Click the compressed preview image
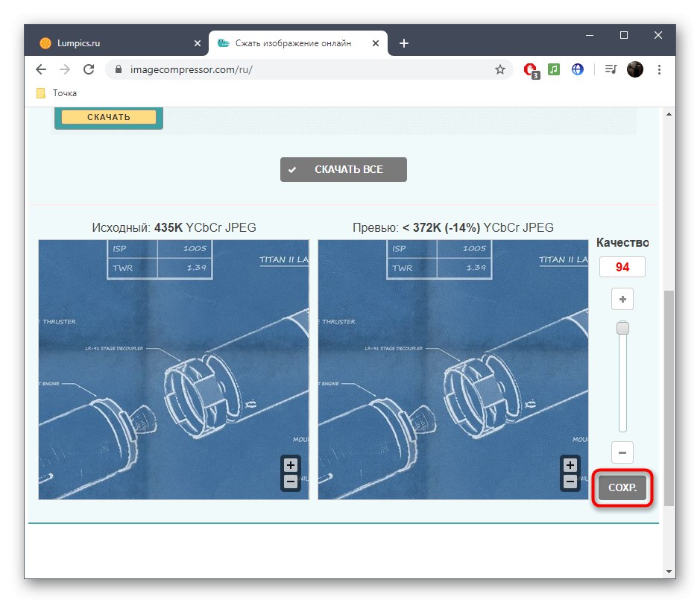The width and height of the screenshot is (700, 603). point(453,370)
